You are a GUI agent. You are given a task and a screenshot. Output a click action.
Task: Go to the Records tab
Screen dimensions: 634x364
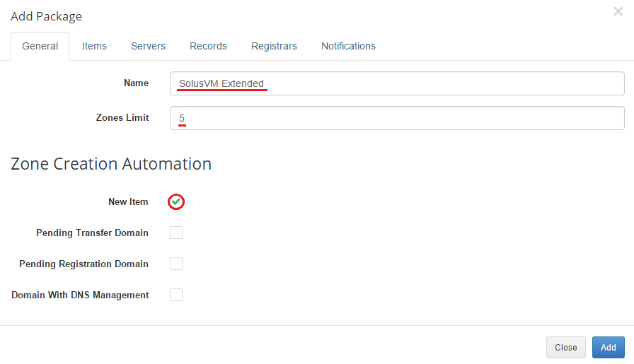point(208,46)
